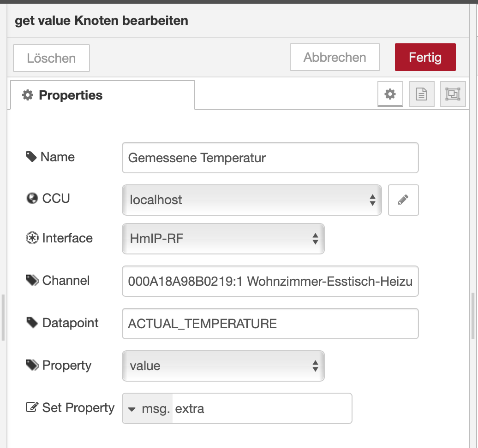478x448 pixels.
Task: Open the Interface dropdown showing HmIP-RF
Action: click(223, 239)
